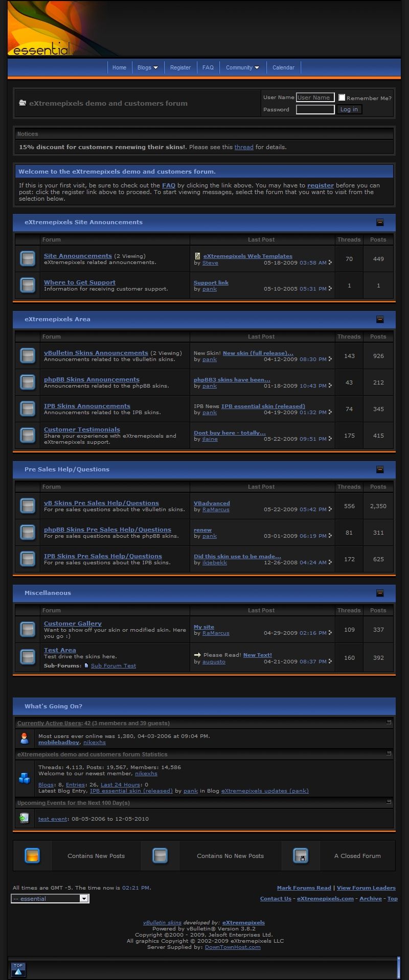Image resolution: width=409 pixels, height=980 pixels.
Task: Click the IPB Skins Announcements forum icon
Action: 28,409
